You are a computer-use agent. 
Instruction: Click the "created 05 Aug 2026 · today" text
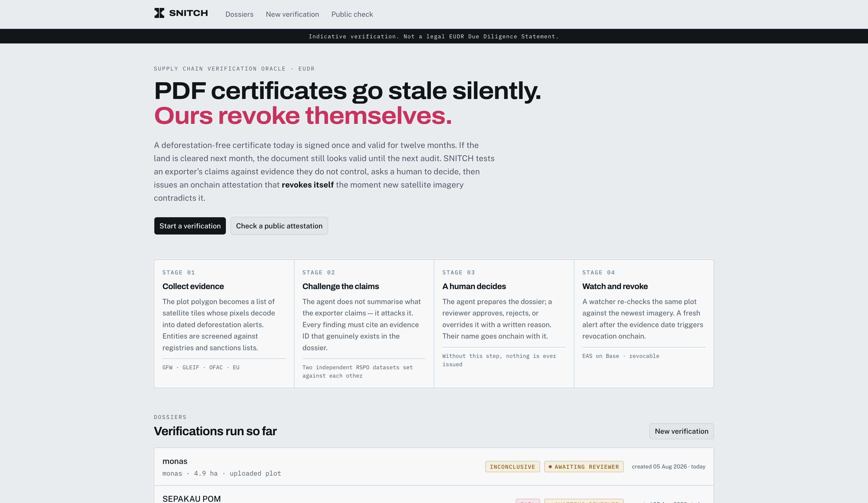[669, 466]
